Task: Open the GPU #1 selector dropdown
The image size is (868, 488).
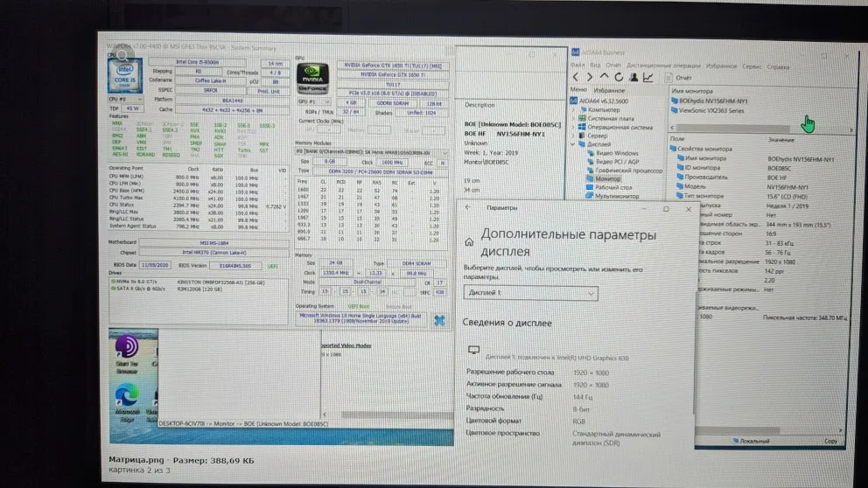Action: 313,102
